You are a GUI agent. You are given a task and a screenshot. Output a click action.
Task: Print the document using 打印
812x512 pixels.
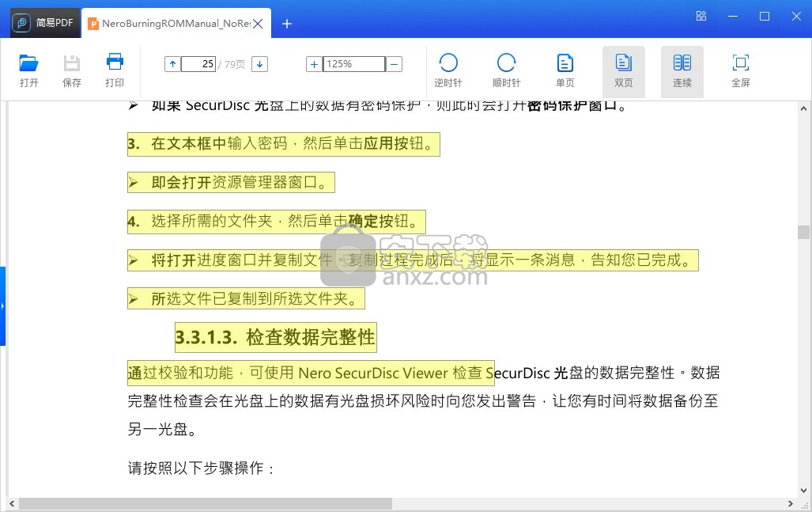(x=115, y=71)
